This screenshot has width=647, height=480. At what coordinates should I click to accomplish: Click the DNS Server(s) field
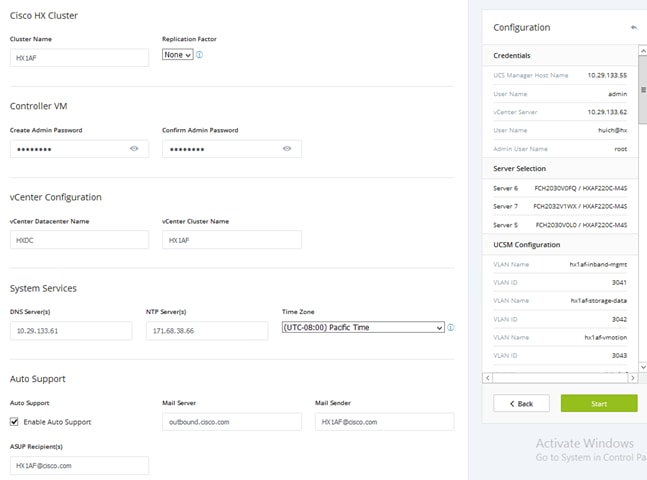point(71,331)
